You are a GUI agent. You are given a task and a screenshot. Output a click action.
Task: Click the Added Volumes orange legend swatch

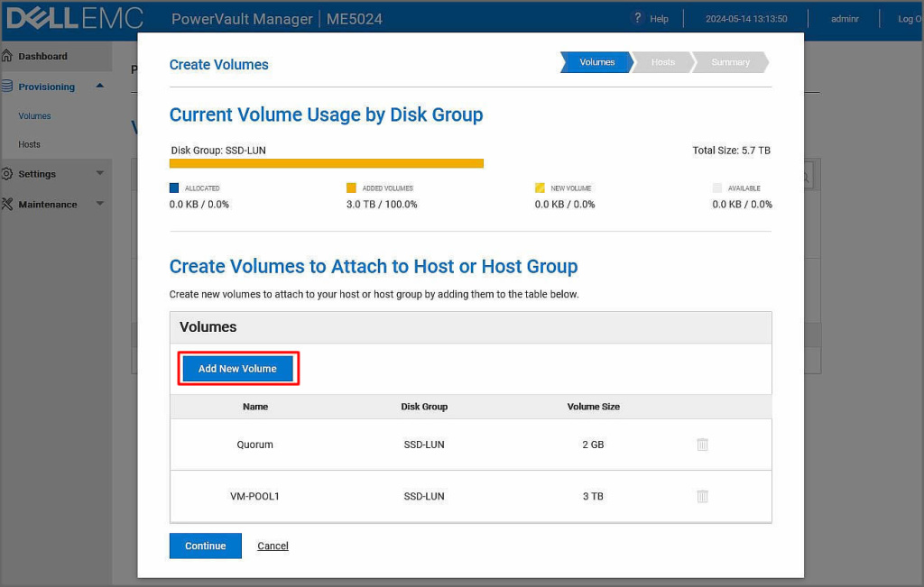(351, 188)
